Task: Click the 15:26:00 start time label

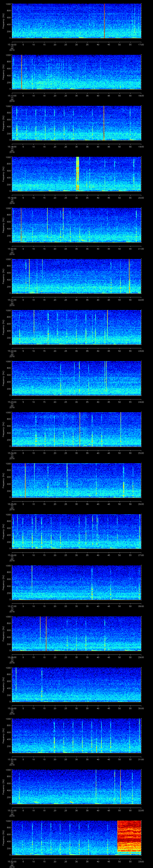Action: click(12, 555)
